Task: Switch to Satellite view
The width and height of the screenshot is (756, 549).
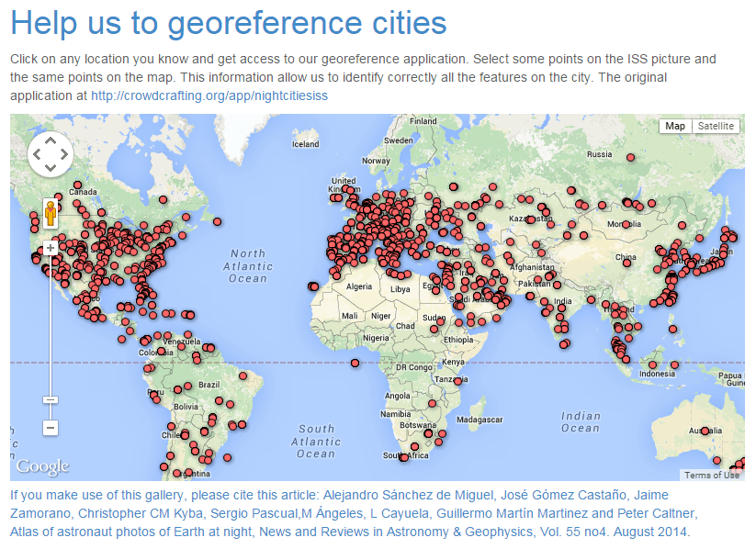Action: 715,127
